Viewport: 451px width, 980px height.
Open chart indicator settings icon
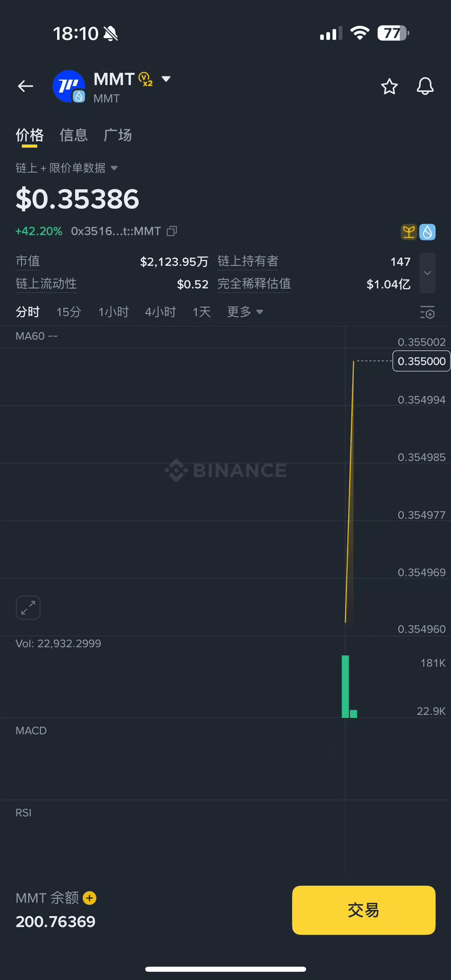427,312
